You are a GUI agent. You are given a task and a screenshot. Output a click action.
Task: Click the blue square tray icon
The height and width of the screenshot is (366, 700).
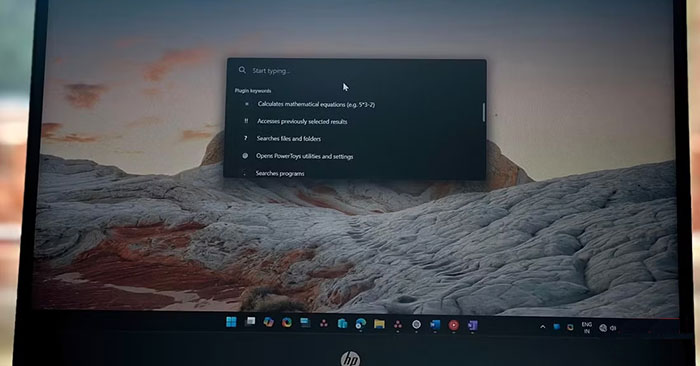point(557,327)
